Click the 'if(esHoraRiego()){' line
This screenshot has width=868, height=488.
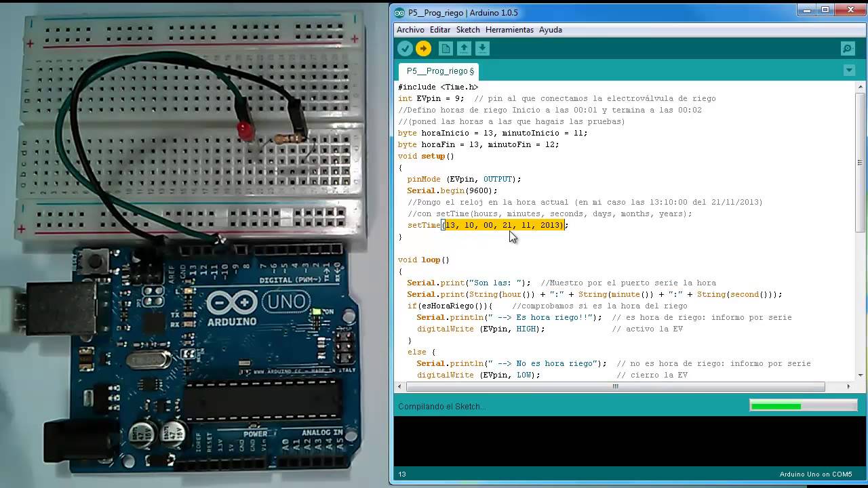(450, 306)
